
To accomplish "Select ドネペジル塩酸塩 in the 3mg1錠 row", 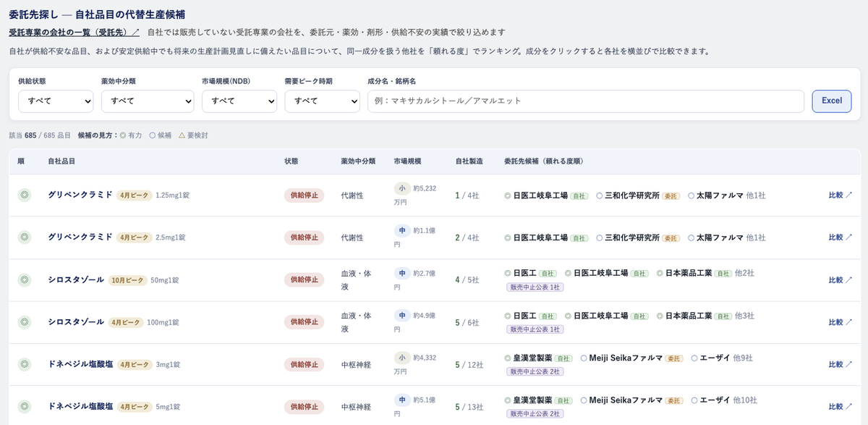I will click(80, 364).
